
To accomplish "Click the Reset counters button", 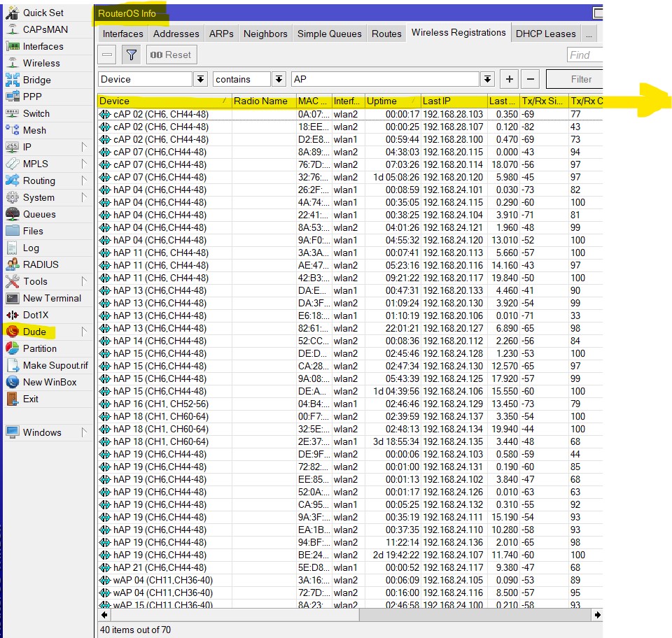I will 171,55.
